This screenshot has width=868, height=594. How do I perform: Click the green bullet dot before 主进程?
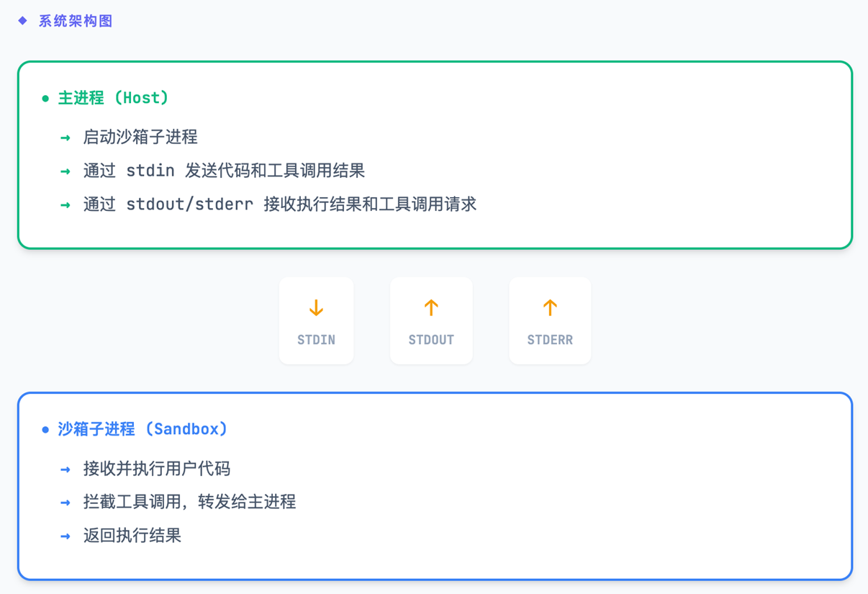click(x=45, y=99)
